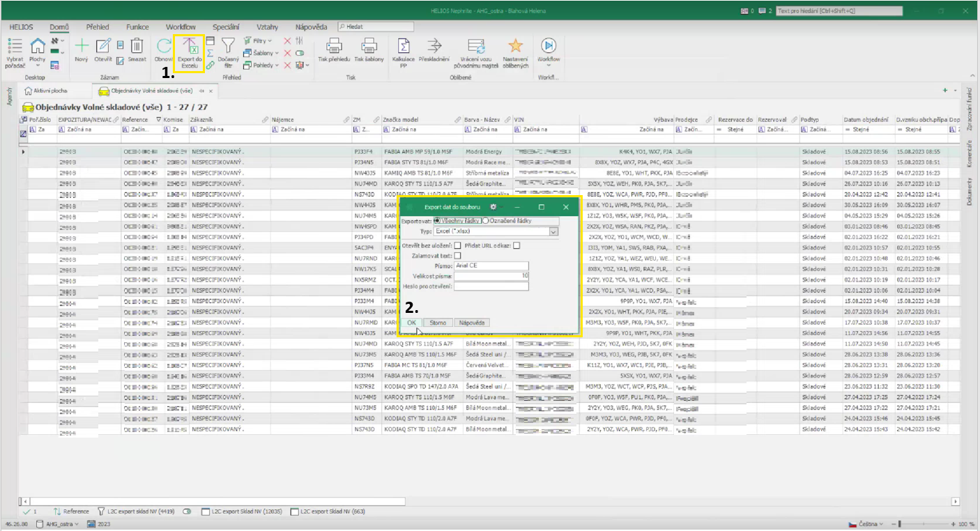Check the Přidat URL odkaz checkbox
This screenshot has height=531, width=980.
516,245
